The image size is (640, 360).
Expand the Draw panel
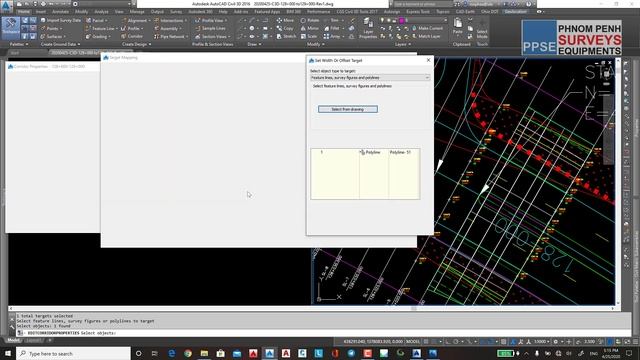click(254, 44)
